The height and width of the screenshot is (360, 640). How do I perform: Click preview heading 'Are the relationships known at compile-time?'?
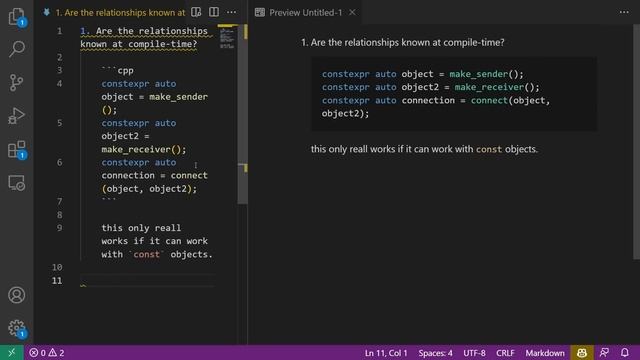click(x=407, y=42)
